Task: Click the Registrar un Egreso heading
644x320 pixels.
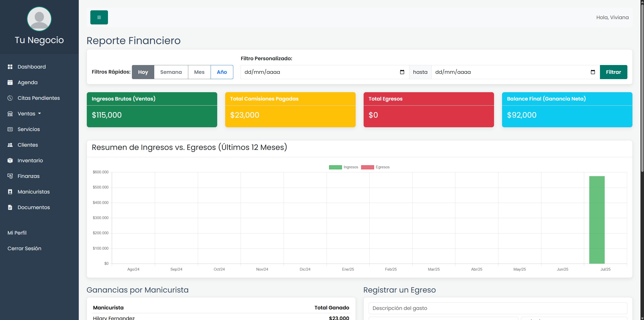Action: coord(400,290)
